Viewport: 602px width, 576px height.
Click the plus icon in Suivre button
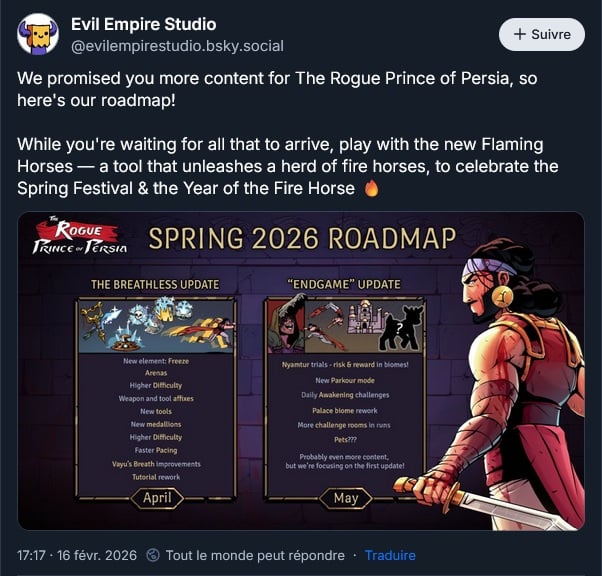pyautogui.click(x=519, y=34)
